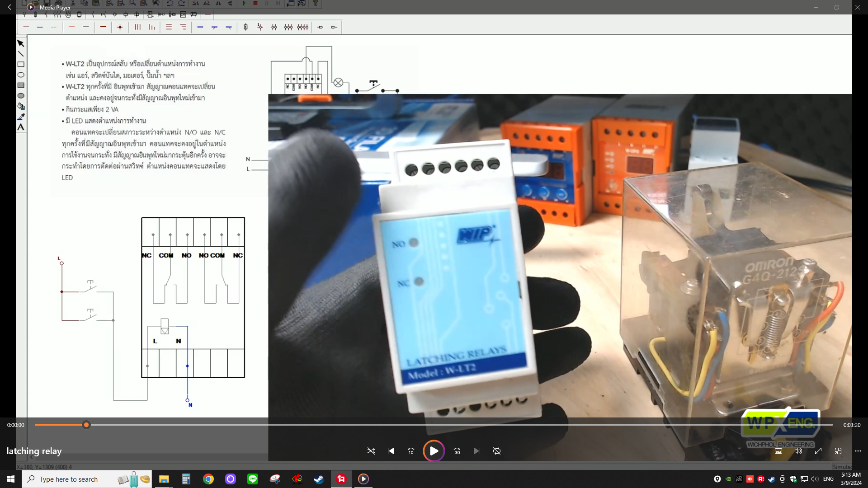Open the more options menu
868x488 pixels.
pyautogui.click(x=858, y=451)
